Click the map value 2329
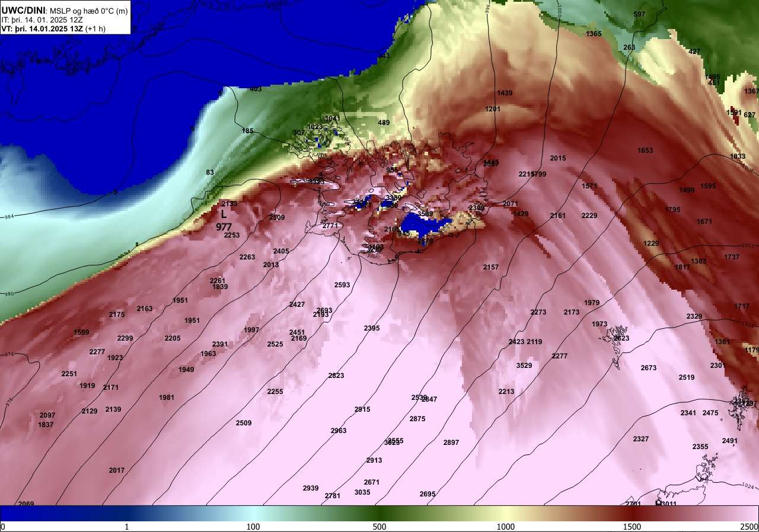 click(x=694, y=316)
